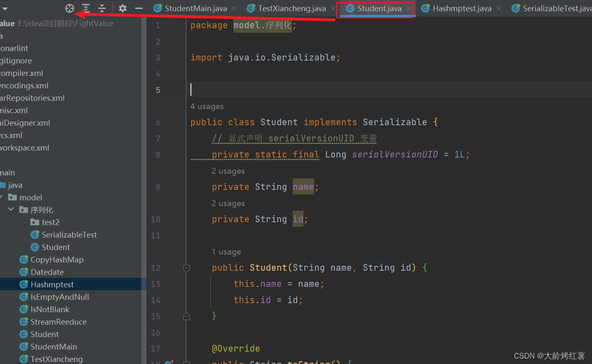Image resolution: width=592 pixels, height=364 pixels.
Task: Select compiler.xml file in tree
Action: (22, 73)
